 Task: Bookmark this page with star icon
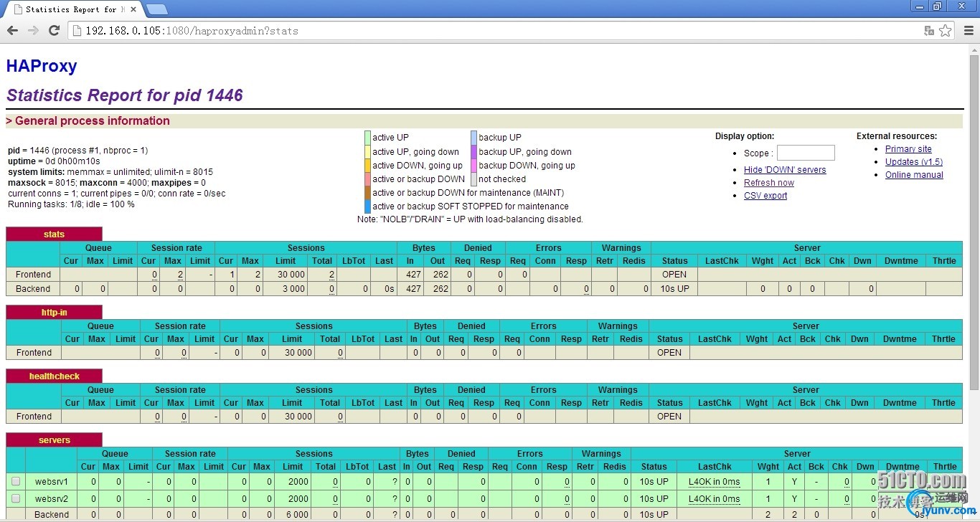(x=946, y=31)
